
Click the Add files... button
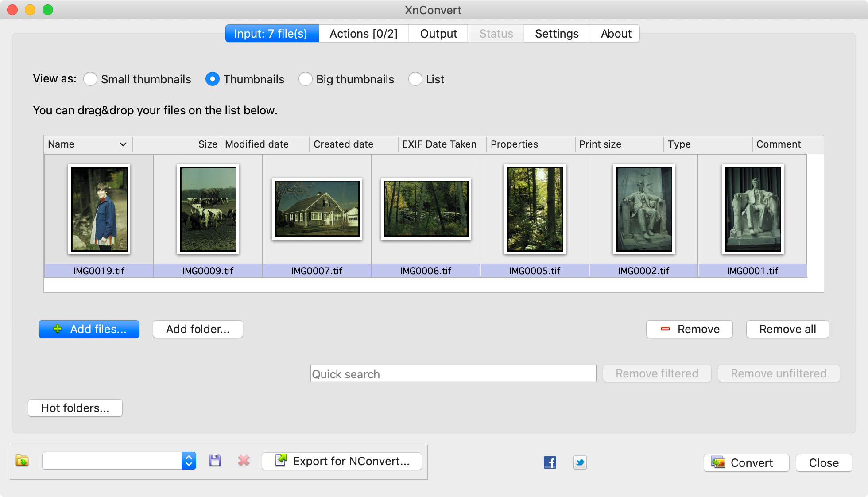[89, 329]
